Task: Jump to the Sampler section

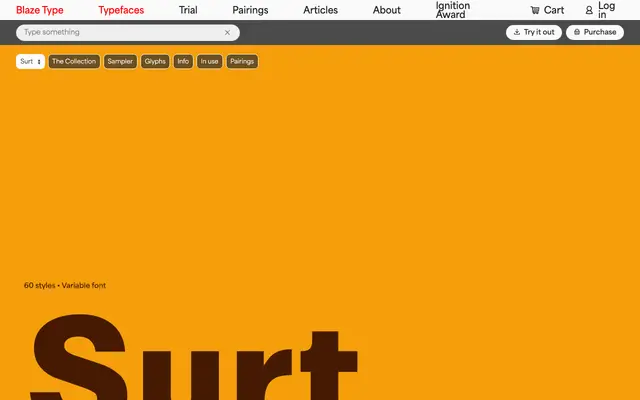Action: (x=120, y=62)
